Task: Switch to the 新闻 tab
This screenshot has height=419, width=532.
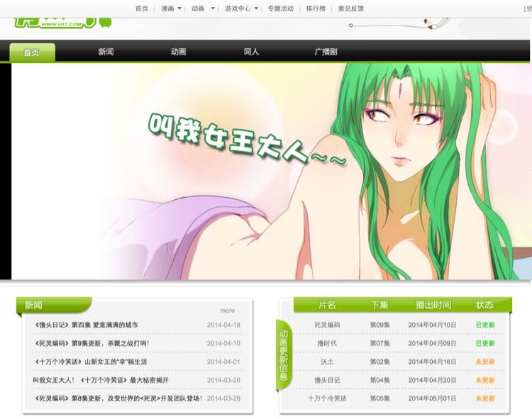Action: pyautogui.click(x=106, y=52)
